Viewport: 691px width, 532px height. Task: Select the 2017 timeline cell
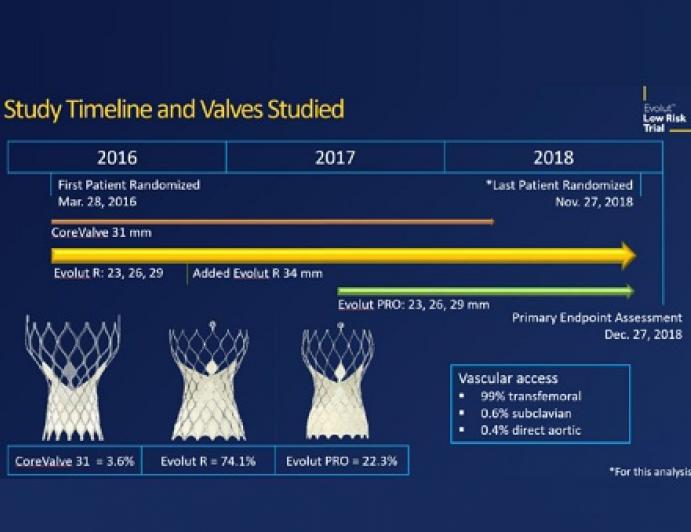(x=335, y=157)
